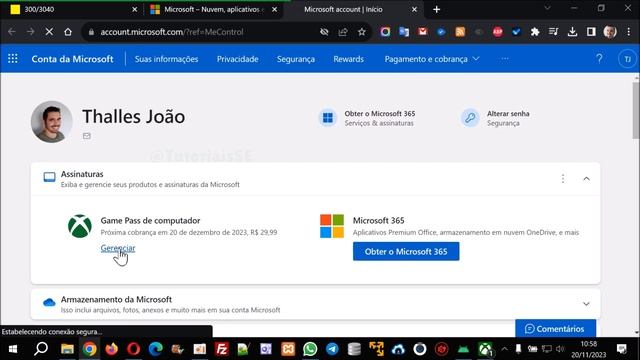Click the Gmail extension icon
640x360 pixels.
(422, 32)
